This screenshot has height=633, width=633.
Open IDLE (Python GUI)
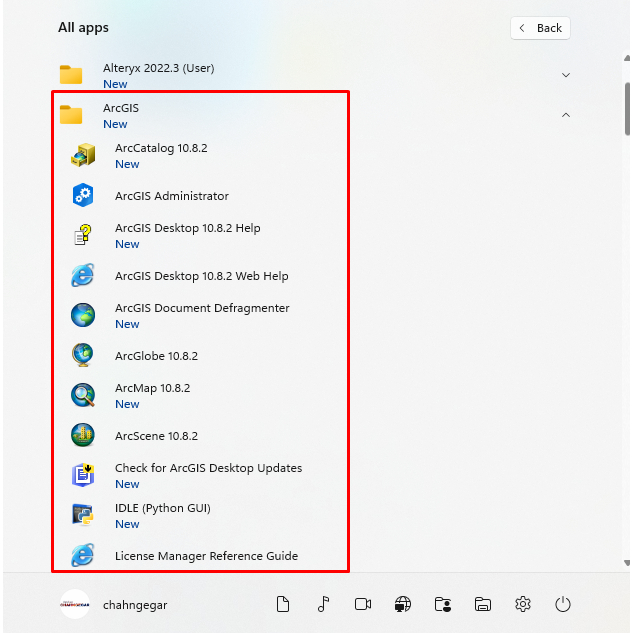[162, 515]
